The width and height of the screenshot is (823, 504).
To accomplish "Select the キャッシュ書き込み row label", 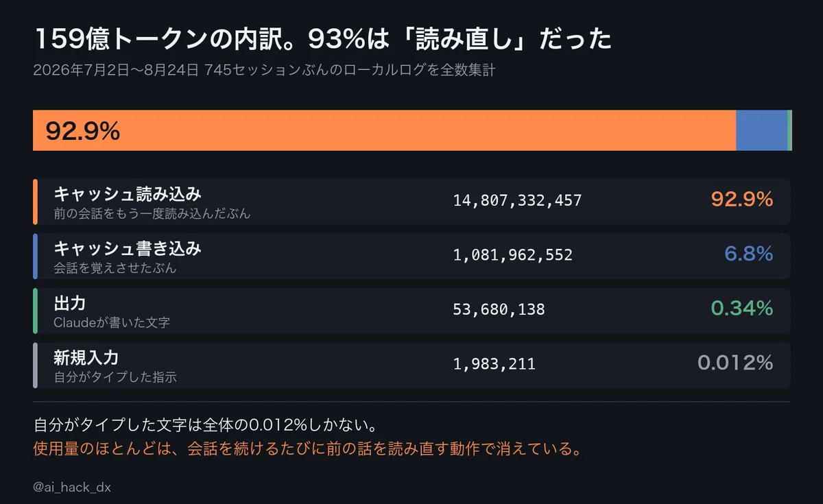I will [128, 248].
